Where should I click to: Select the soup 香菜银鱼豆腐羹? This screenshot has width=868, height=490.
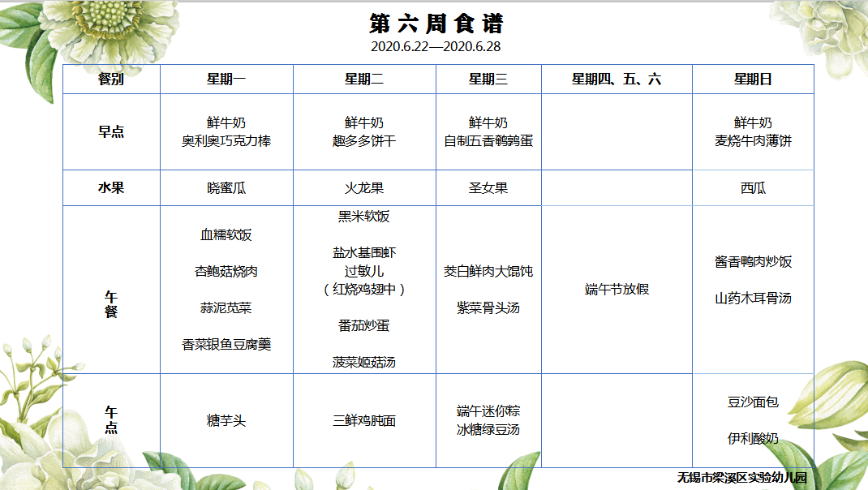226,345
